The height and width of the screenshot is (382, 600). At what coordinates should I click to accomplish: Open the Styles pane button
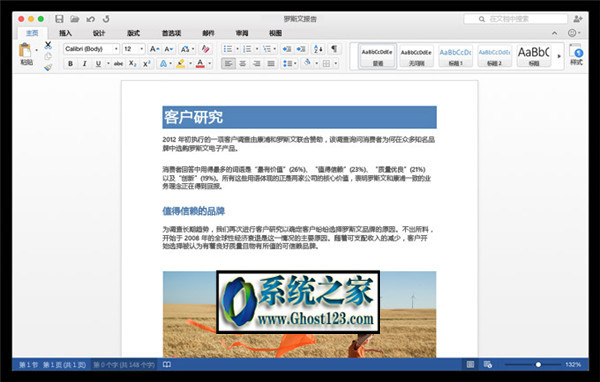click(576, 55)
